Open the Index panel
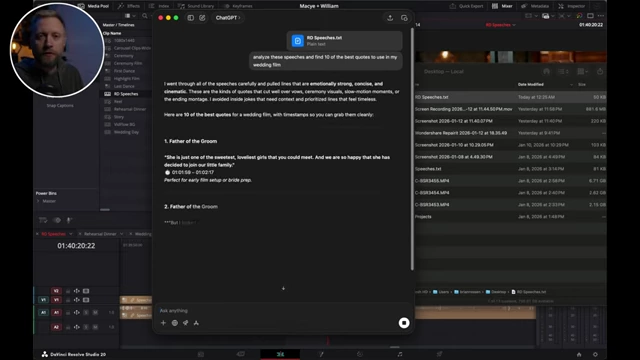This screenshot has width=640, height=360. coord(159,6)
